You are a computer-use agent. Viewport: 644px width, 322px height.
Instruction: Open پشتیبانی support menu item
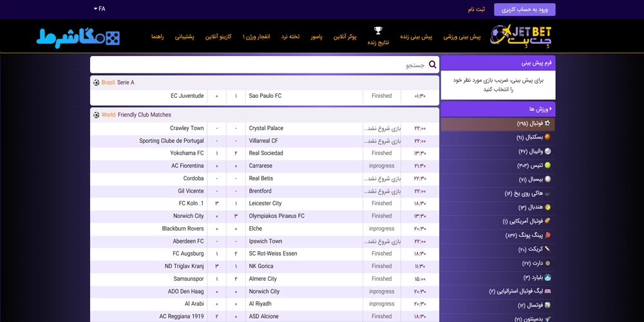click(x=185, y=37)
